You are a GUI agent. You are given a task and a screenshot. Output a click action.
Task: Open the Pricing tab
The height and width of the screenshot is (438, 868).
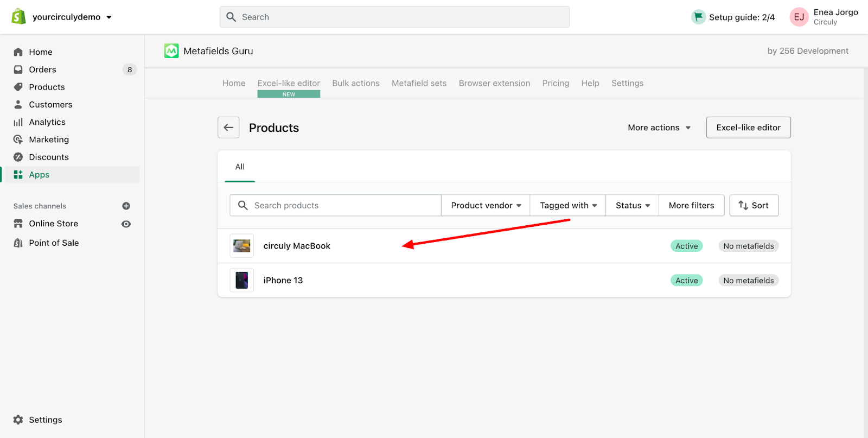pyautogui.click(x=556, y=83)
